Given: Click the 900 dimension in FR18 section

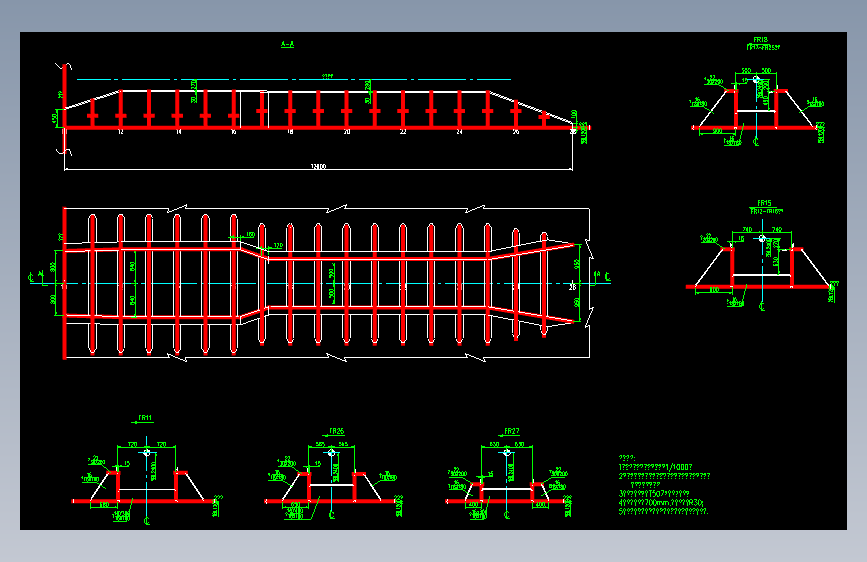Looking at the screenshot, I should [717, 131].
